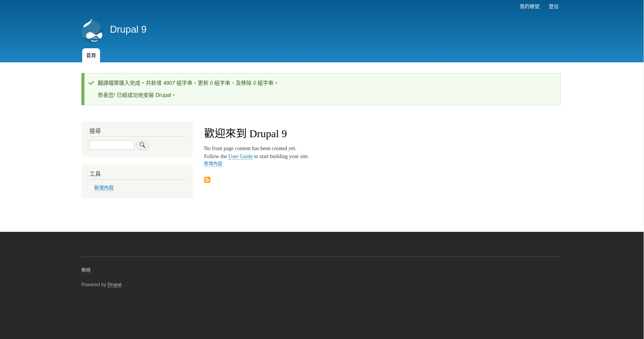644x339 pixels.
Task: Open the 聯絡 contact footer link
Action: coord(86,270)
